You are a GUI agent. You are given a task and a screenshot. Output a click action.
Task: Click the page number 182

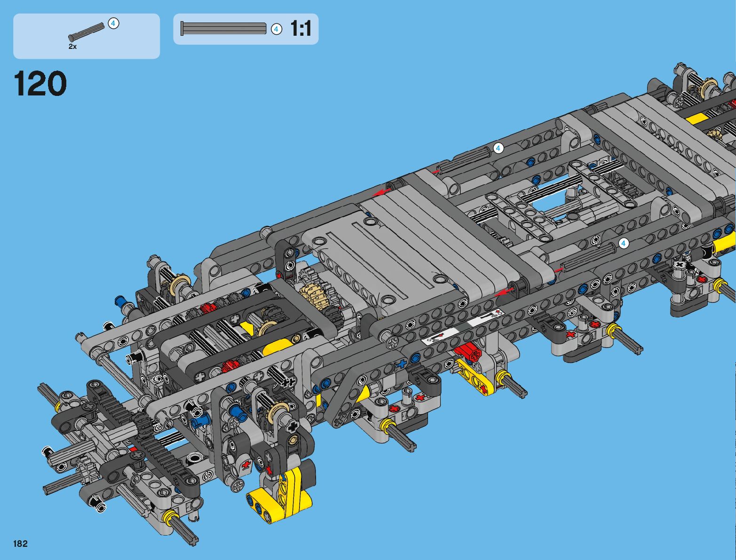pyautogui.click(x=21, y=544)
